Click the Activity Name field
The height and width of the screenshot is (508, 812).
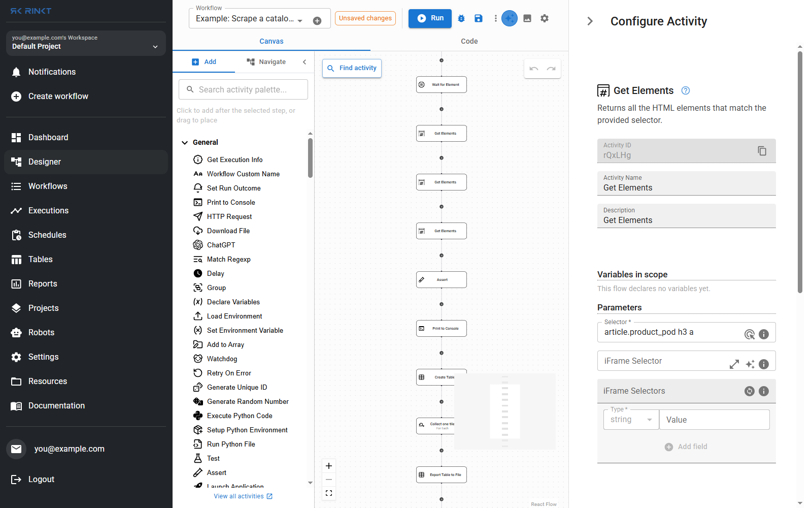(687, 183)
